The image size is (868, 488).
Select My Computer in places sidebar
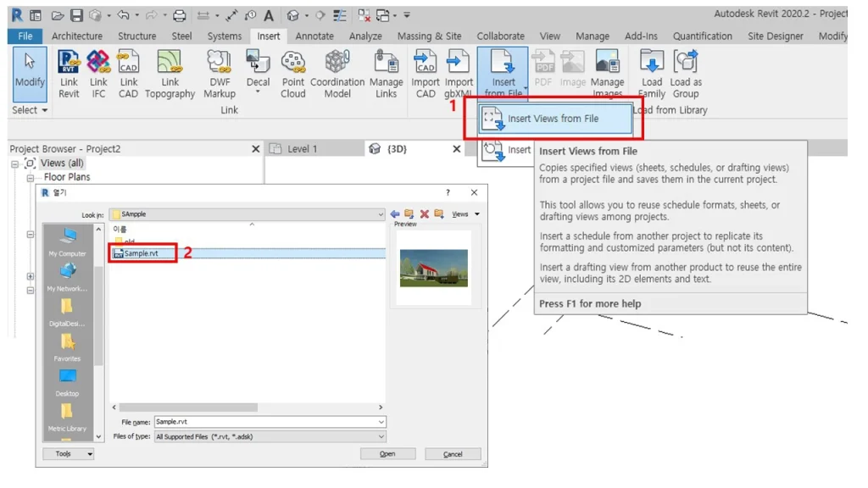tap(67, 242)
